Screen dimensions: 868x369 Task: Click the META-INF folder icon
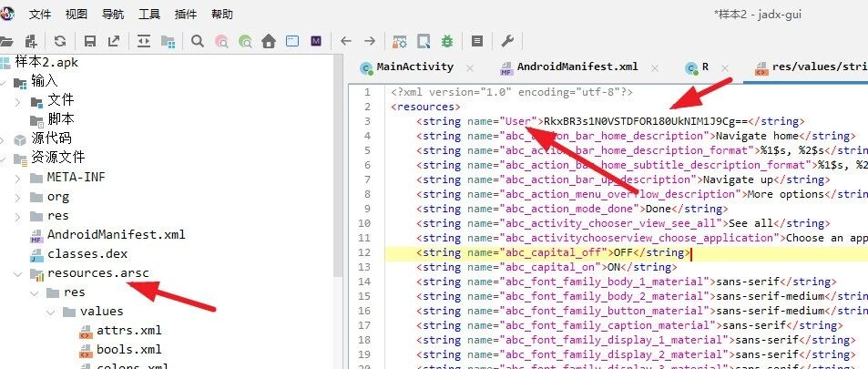click(36, 178)
